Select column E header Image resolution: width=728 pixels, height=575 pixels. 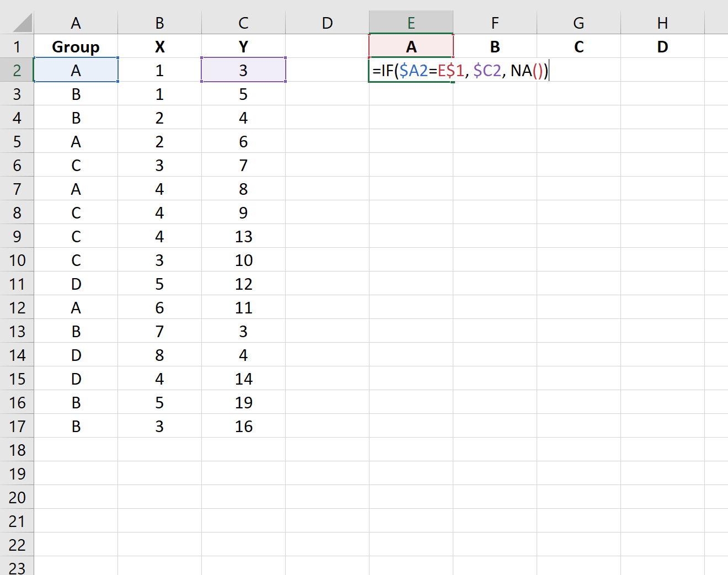(x=411, y=23)
